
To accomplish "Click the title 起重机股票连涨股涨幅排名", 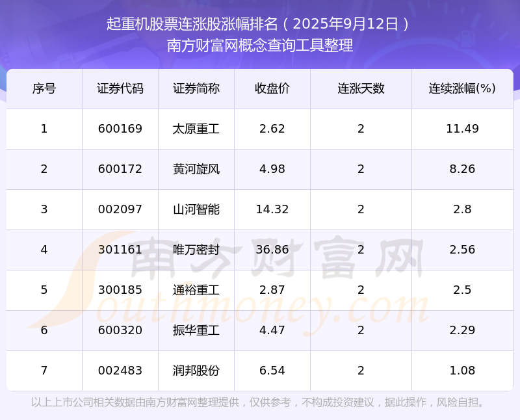I will pyautogui.click(x=192, y=24).
